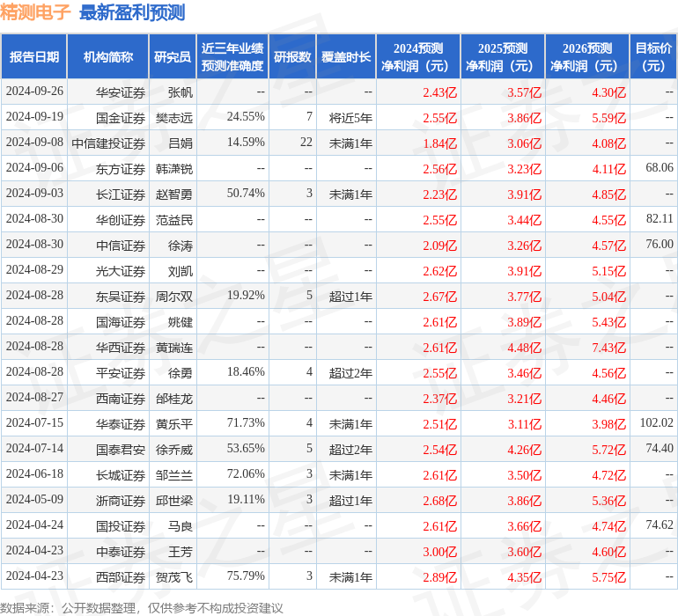Image resolution: width=678 pixels, height=616 pixels.
Task: Click target price 74.40
Action: [660, 448]
